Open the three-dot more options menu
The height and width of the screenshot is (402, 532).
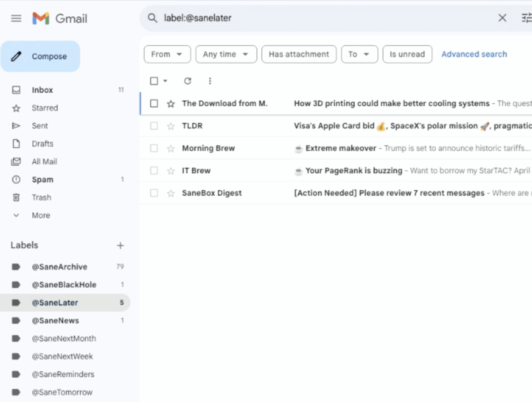pos(210,81)
